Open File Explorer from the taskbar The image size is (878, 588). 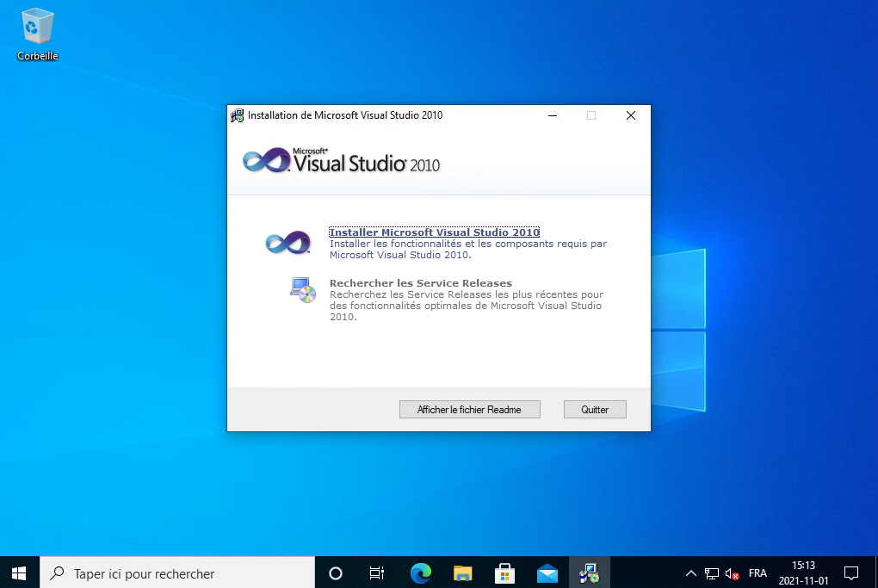(x=463, y=573)
